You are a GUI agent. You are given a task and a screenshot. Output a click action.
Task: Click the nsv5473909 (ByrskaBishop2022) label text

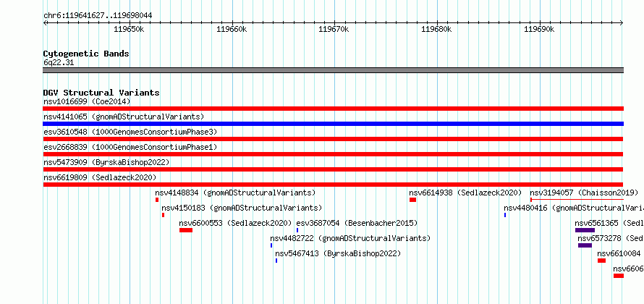pyautogui.click(x=106, y=162)
